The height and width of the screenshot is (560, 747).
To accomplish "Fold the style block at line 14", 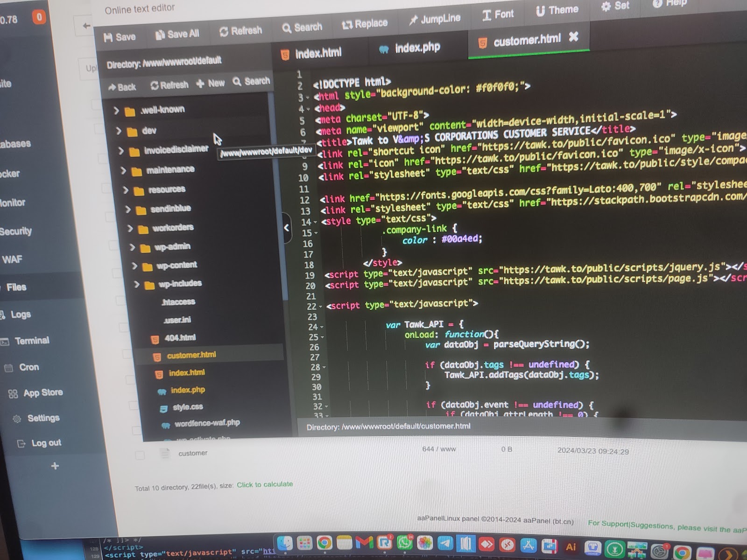I will (x=316, y=222).
